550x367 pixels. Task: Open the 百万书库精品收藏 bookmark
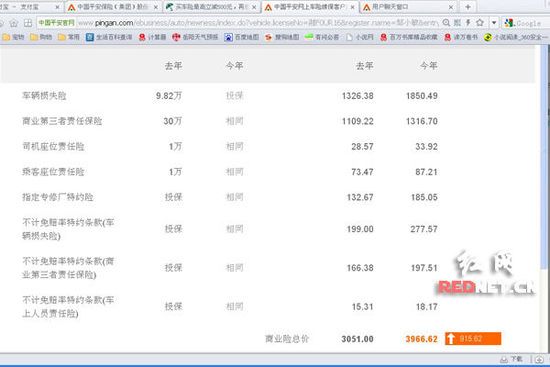409,37
